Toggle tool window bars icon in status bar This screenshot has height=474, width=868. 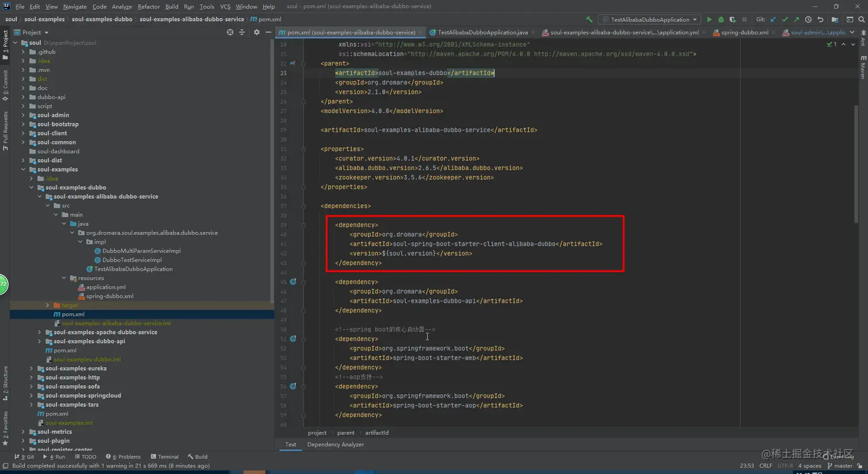(x=5, y=466)
